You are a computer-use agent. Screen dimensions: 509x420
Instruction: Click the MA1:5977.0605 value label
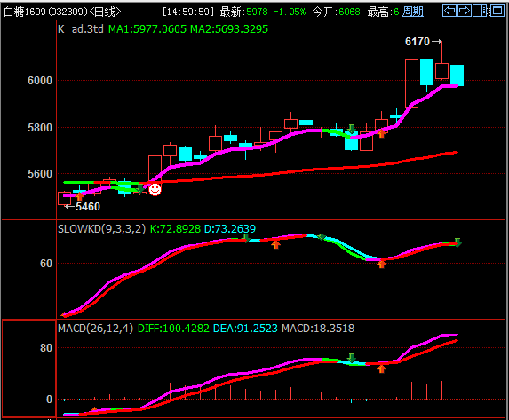(147, 29)
